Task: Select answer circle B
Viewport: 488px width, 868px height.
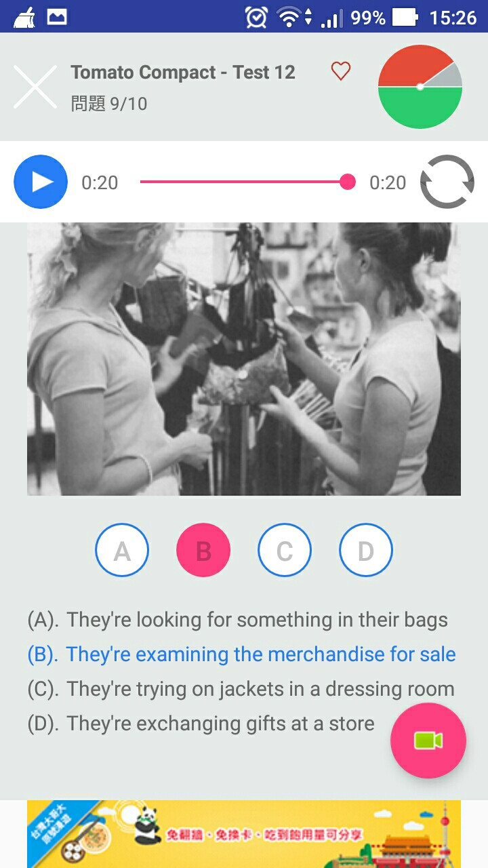Action: pyautogui.click(x=203, y=550)
